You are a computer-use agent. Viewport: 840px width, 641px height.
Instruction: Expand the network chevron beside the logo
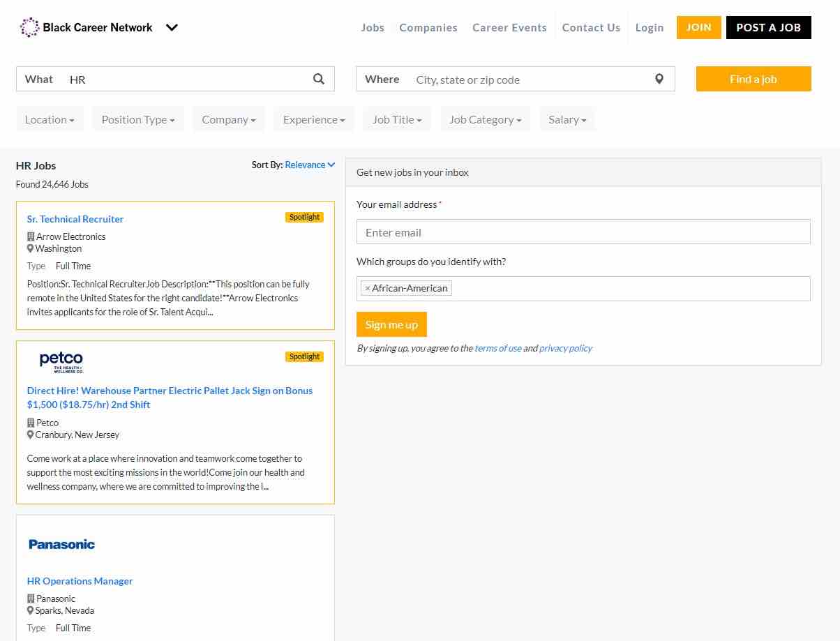click(x=172, y=28)
